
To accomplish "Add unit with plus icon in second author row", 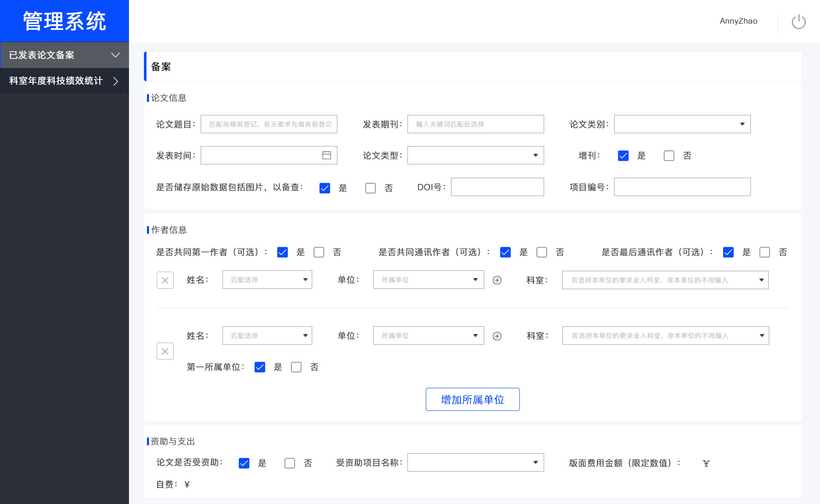I will click(497, 336).
